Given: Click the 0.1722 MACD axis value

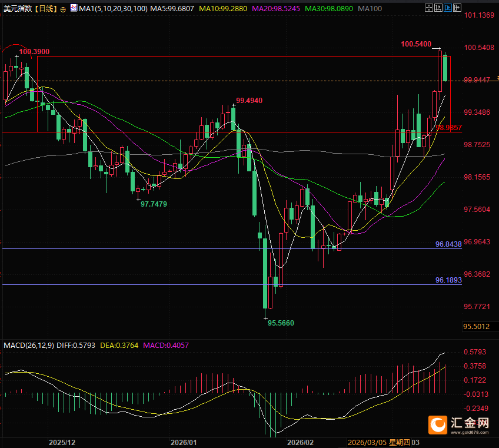Looking at the screenshot, I should 475,380.
